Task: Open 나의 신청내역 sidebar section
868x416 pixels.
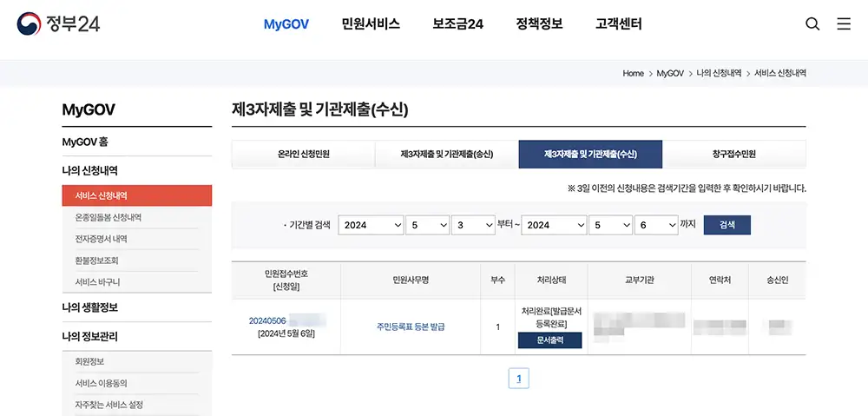Action: point(89,170)
